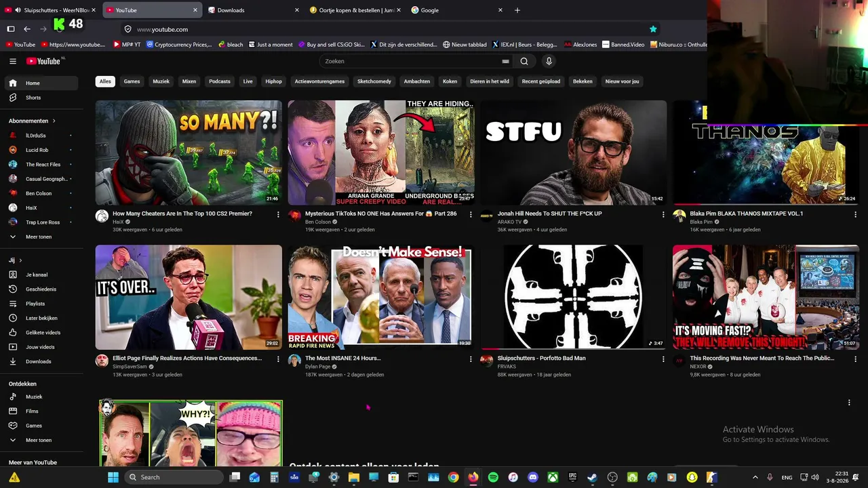The width and height of the screenshot is (868, 488).
Task: Toggle the taskbar microphone tray icon
Action: click(770, 477)
